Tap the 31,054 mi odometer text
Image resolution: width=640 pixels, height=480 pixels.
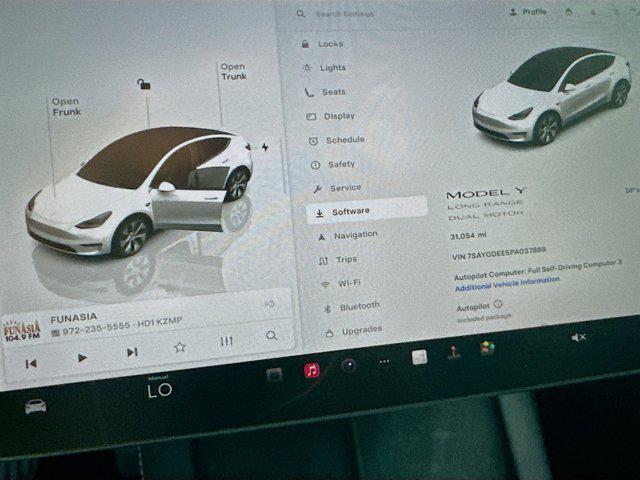[x=468, y=236]
